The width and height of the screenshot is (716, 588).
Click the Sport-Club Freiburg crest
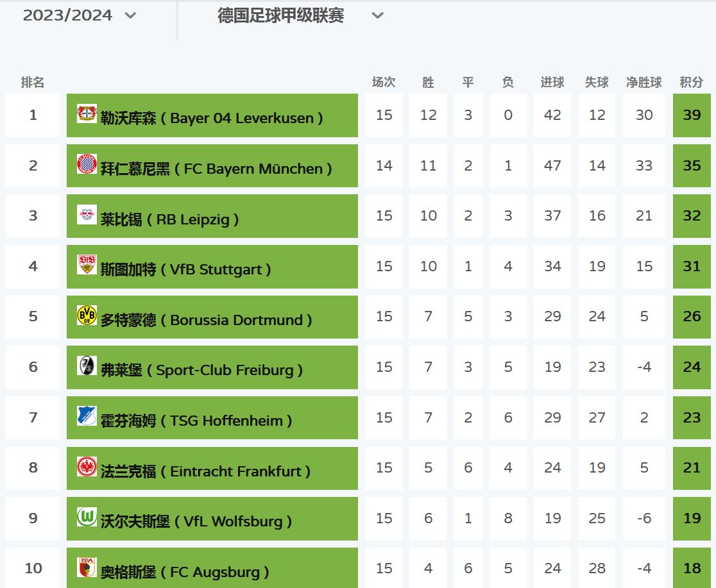click(87, 366)
